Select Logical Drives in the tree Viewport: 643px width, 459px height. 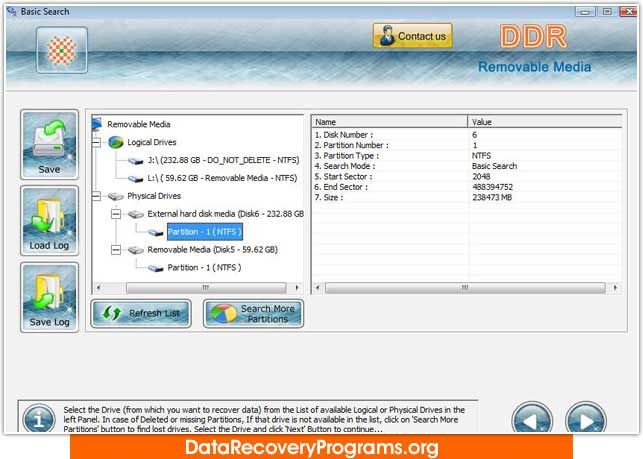pos(152,142)
